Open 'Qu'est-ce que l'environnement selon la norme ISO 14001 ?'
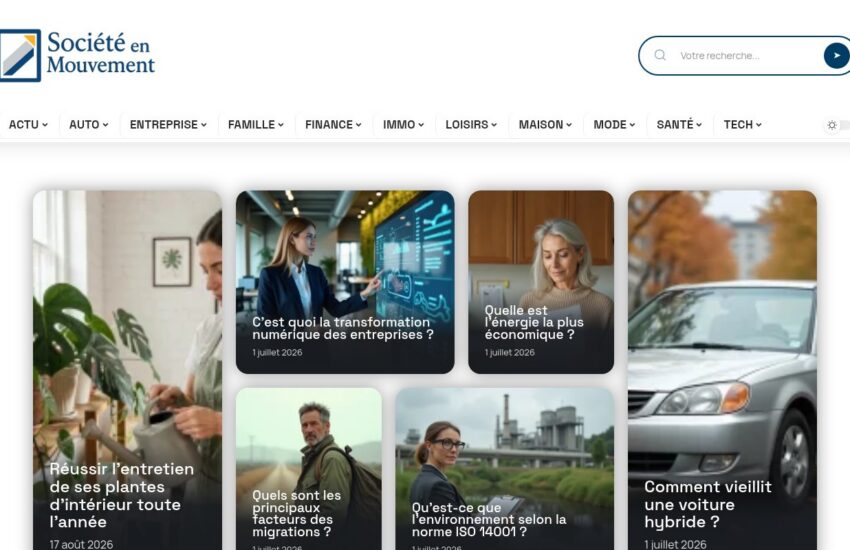 pyautogui.click(x=489, y=520)
